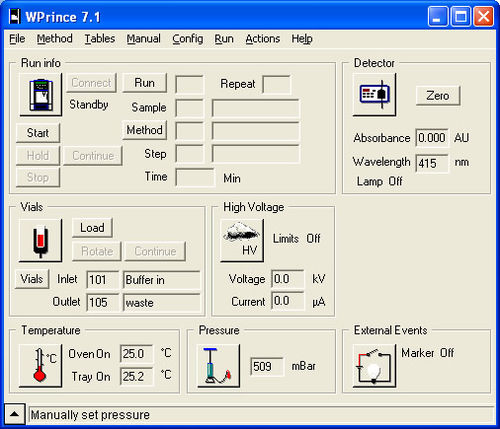
Task: Click the instrument icon in Run info
Action: point(41,95)
